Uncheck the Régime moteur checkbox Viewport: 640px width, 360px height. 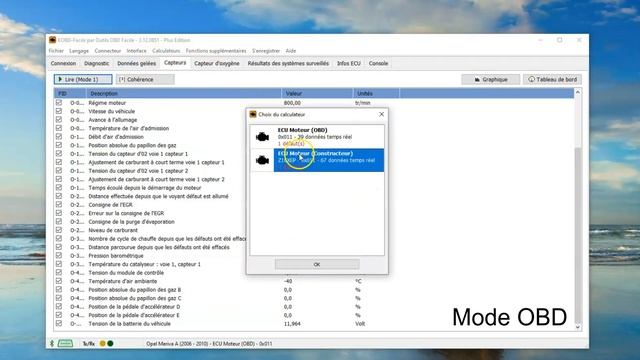(59, 103)
